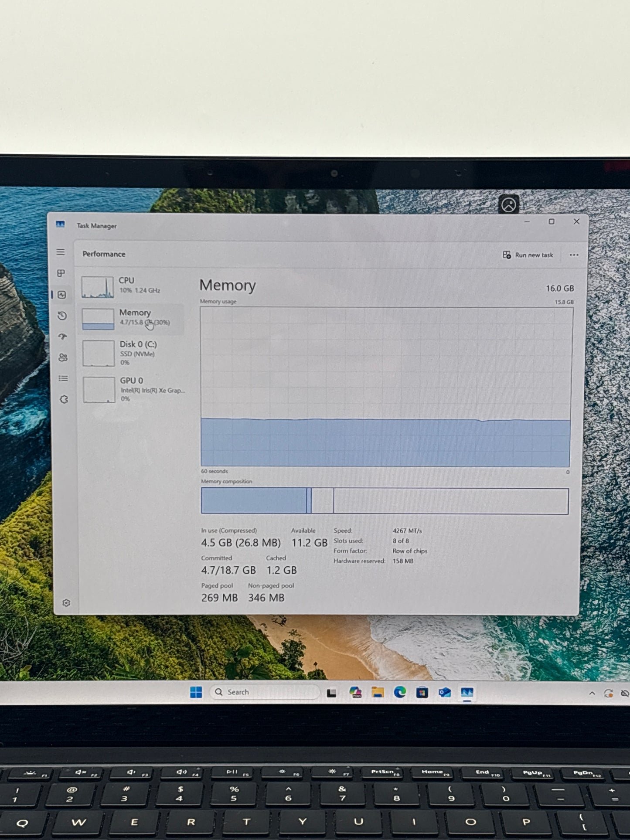
Task: Launch Microsoft 365 Copilot from taskbar
Action: (356, 692)
